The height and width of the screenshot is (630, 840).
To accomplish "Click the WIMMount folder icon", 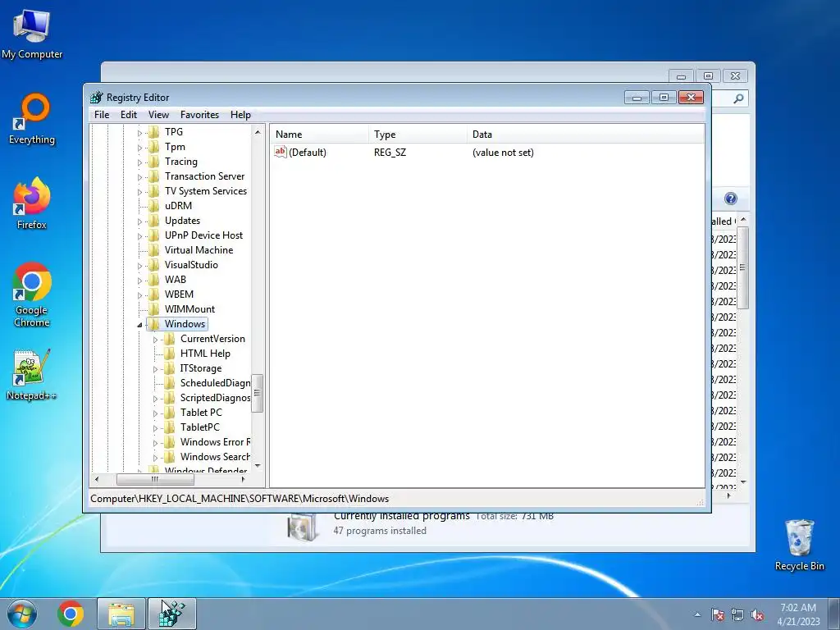I will tap(153, 309).
